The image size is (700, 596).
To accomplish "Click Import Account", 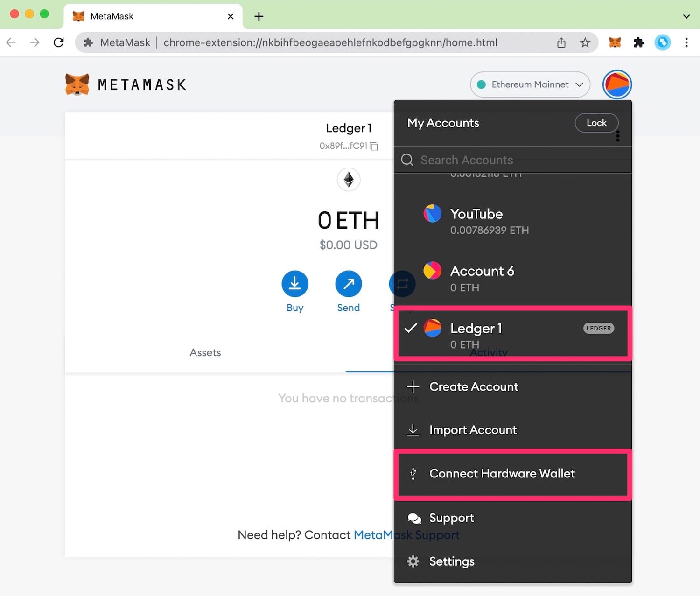I will (x=513, y=430).
